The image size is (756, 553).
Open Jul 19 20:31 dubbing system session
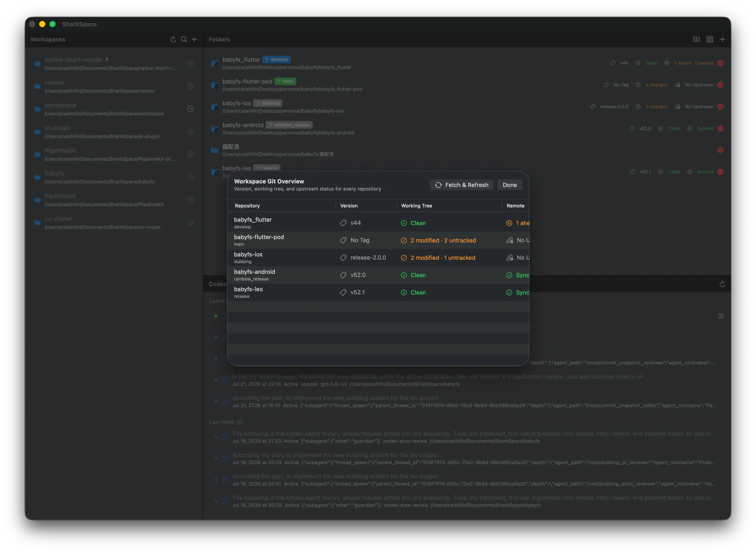tap(467, 480)
